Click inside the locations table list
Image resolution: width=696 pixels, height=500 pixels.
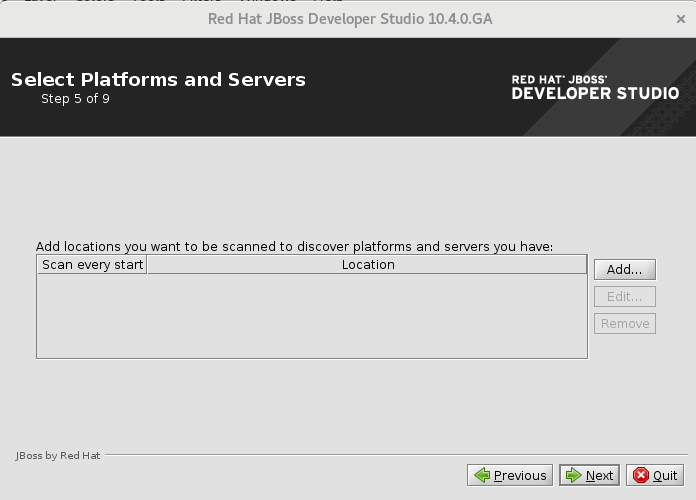coord(312,316)
